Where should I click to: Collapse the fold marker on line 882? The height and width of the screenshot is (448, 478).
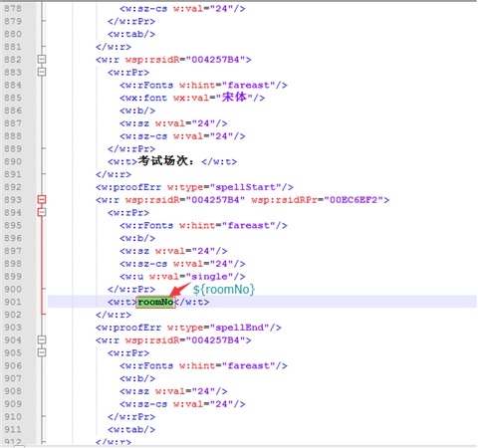click(42, 60)
